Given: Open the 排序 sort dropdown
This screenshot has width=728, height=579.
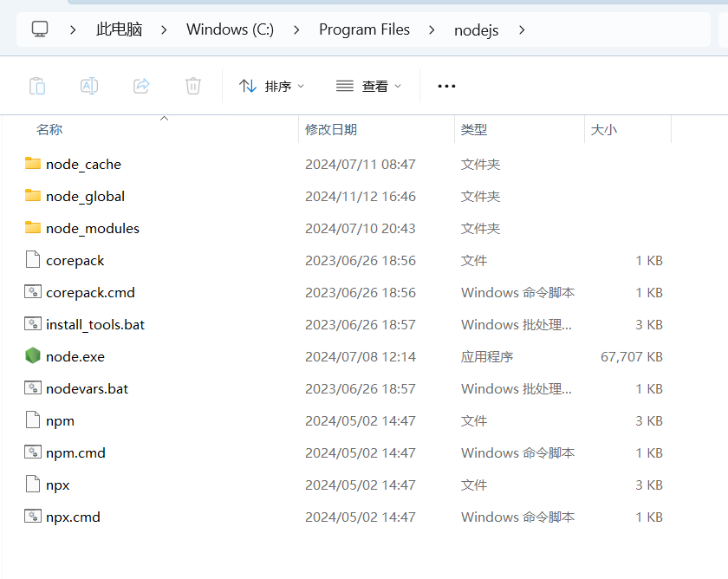Looking at the screenshot, I should coord(271,86).
